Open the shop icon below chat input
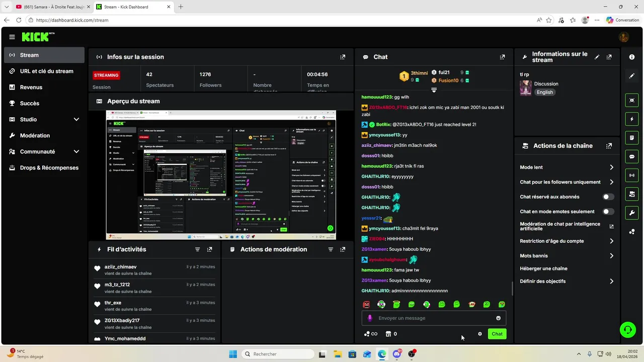 pyautogui.click(x=388, y=334)
